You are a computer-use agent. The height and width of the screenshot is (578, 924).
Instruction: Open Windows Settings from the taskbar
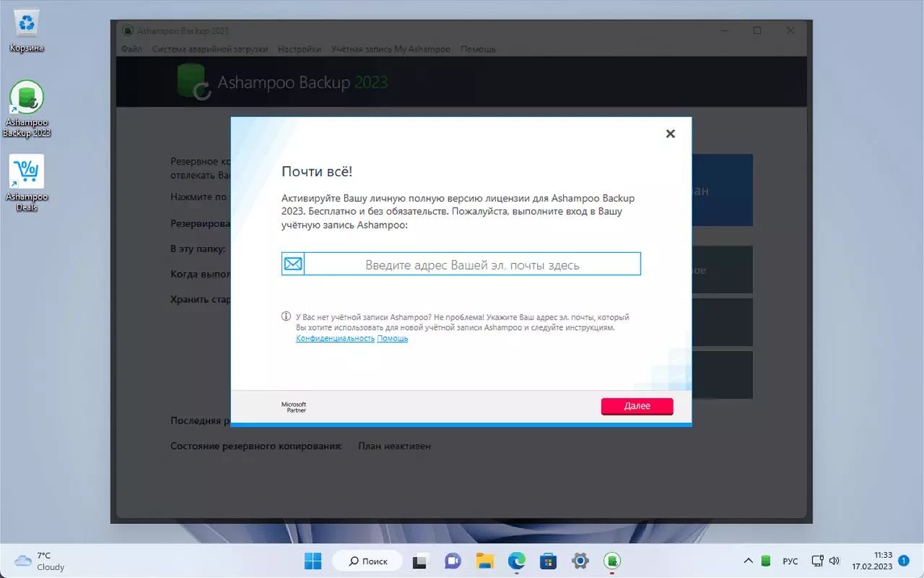[580, 561]
